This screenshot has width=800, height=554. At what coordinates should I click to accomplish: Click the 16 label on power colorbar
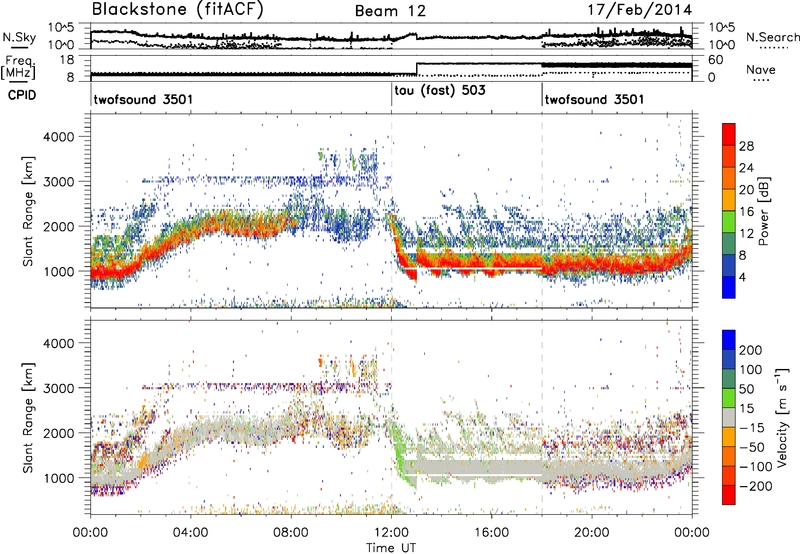pyautogui.click(x=746, y=212)
